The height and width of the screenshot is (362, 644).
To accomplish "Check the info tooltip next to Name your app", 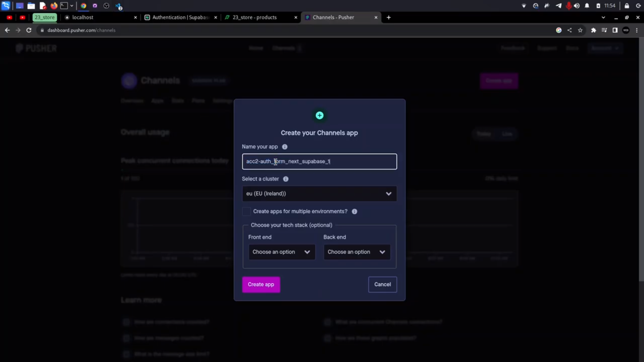I will [285, 146].
